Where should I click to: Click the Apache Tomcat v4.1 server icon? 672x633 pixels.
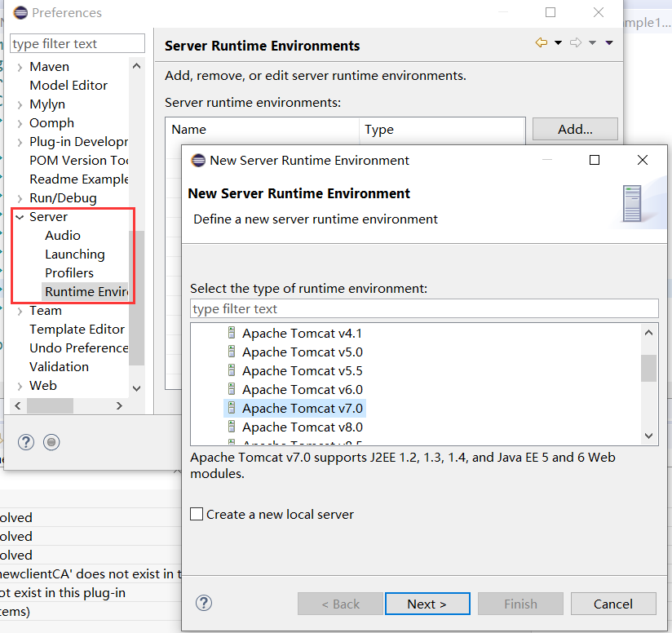(x=232, y=333)
